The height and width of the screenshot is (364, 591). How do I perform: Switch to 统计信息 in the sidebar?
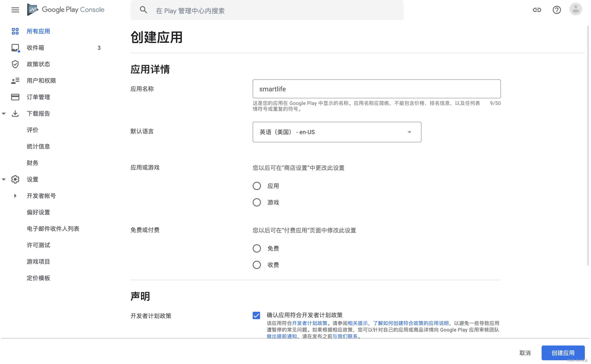click(38, 146)
